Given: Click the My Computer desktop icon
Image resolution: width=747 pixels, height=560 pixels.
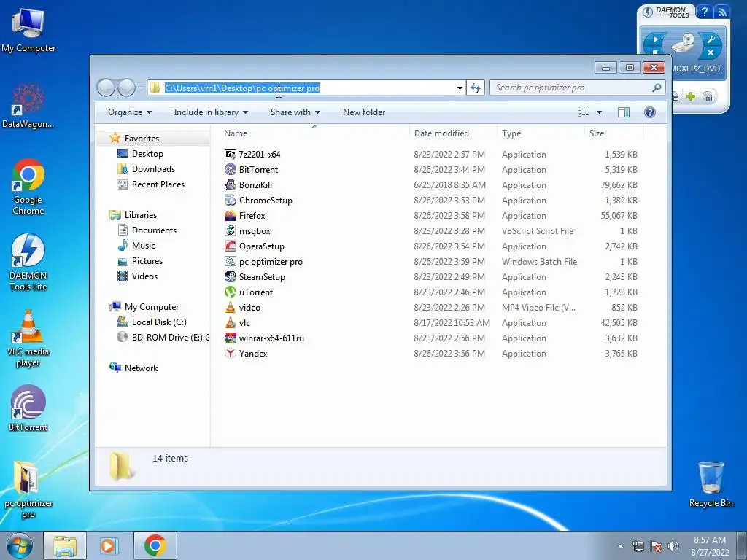Looking at the screenshot, I should pyautogui.click(x=28, y=30).
